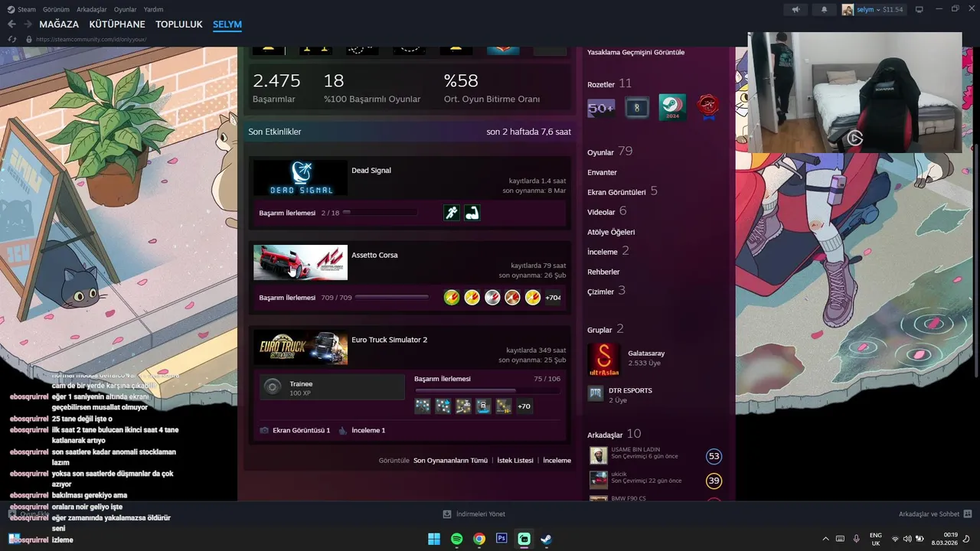
Task: Open the Gruplar 2 link
Action: click(606, 329)
